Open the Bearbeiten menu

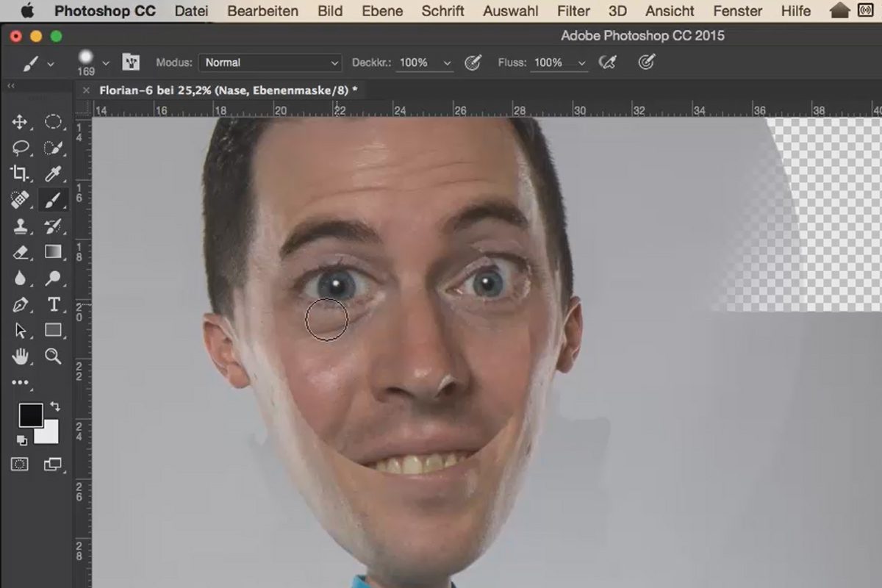tap(262, 11)
